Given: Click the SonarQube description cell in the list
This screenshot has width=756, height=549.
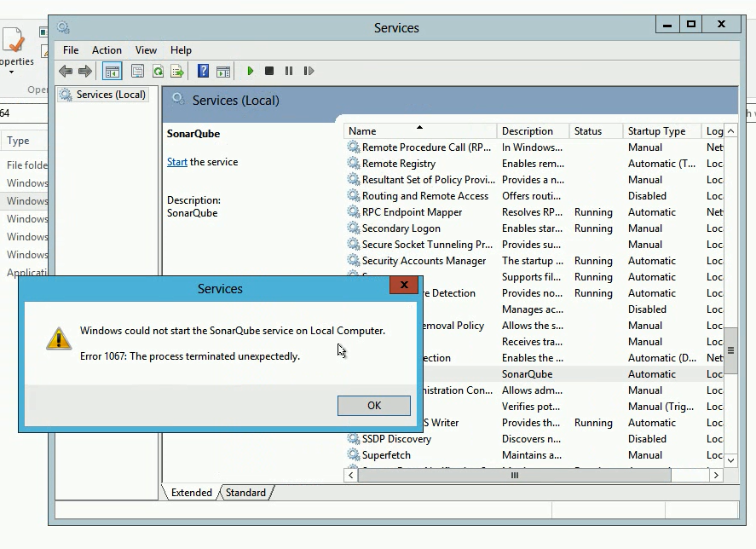Looking at the screenshot, I should [x=527, y=374].
